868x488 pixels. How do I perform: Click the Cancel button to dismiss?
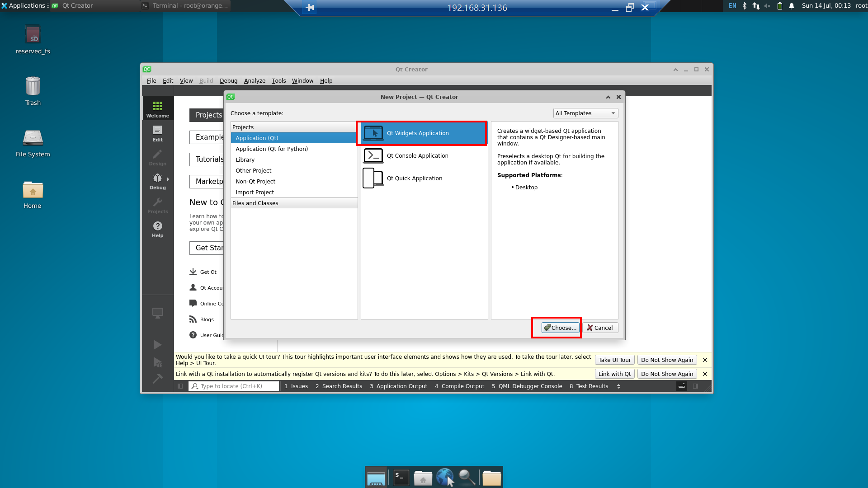pyautogui.click(x=599, y=328)
